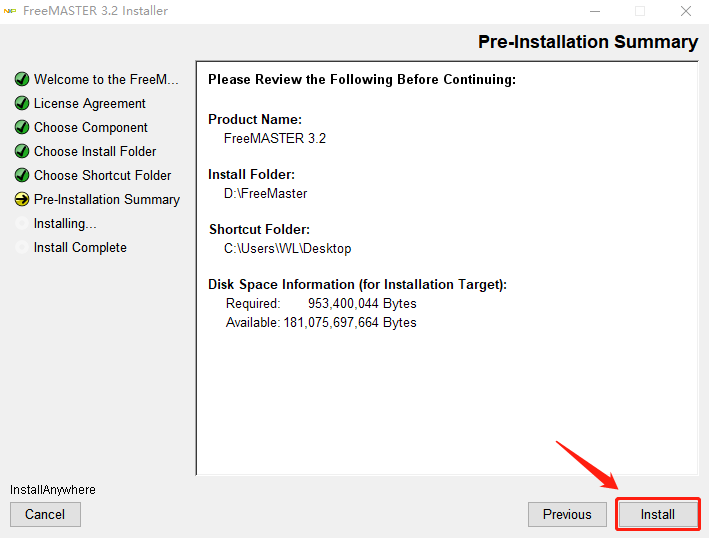Close the FreeMASTER 3.2 Installer window
Viewport: 709px width, 538px height.
click(686, 11)
